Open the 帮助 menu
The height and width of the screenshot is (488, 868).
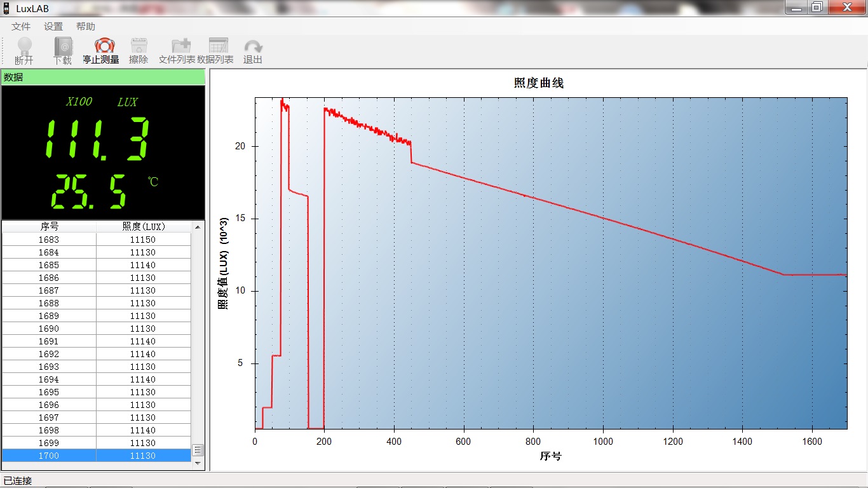click(x=85, y=27)
